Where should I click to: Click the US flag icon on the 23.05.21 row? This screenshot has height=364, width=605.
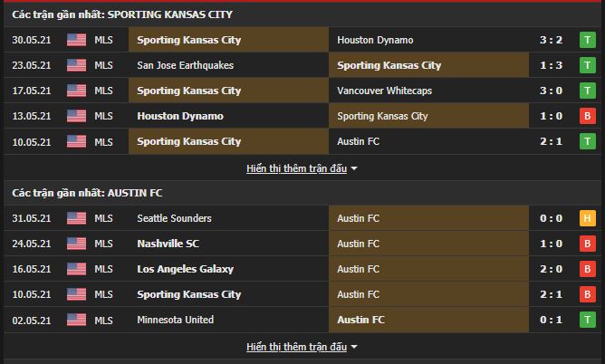[76, 65]
